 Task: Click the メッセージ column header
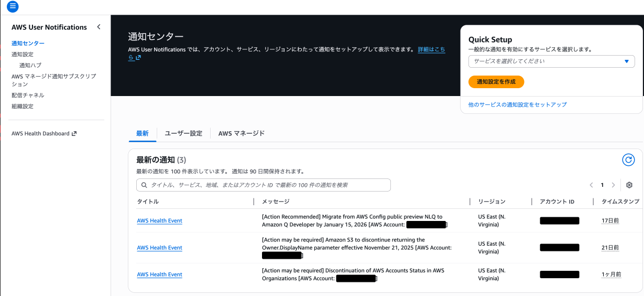click(x=276, y=202)
